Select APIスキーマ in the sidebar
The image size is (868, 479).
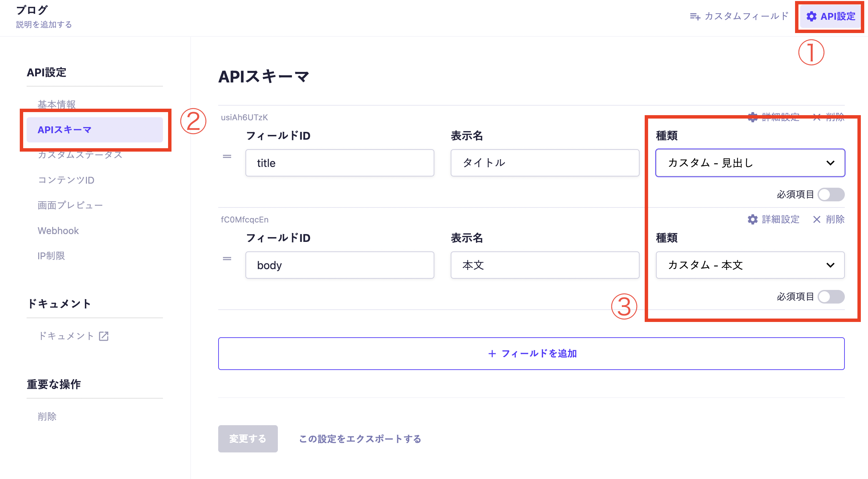(x=95, y=130)
